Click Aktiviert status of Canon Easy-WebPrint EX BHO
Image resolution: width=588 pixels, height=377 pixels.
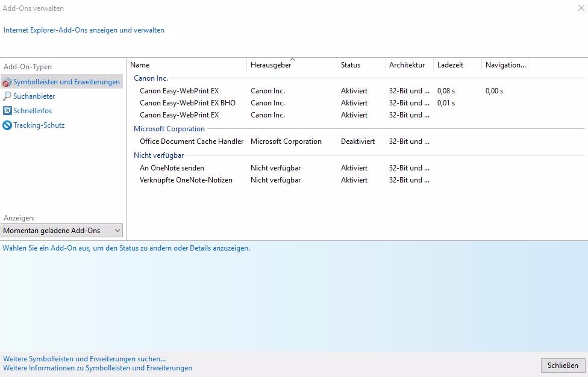click(x=354, y=103)
